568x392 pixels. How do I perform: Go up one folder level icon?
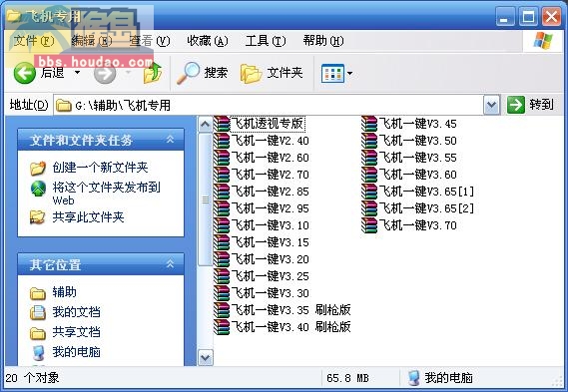[x=153, y=73]
